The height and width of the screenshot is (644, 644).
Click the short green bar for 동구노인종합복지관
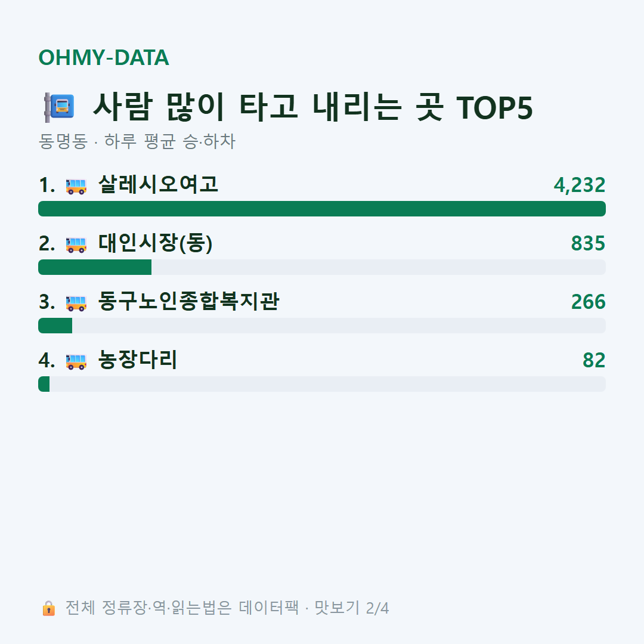[x=55, y=326]
